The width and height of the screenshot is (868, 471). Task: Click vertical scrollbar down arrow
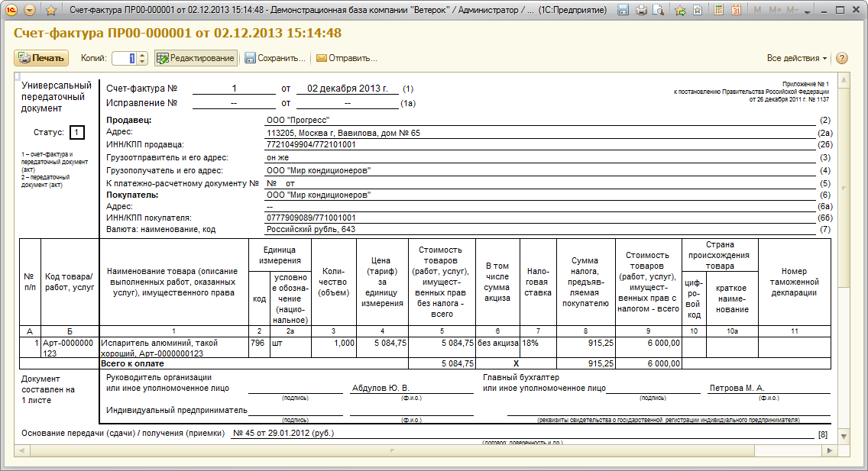[x=844, y=436]
